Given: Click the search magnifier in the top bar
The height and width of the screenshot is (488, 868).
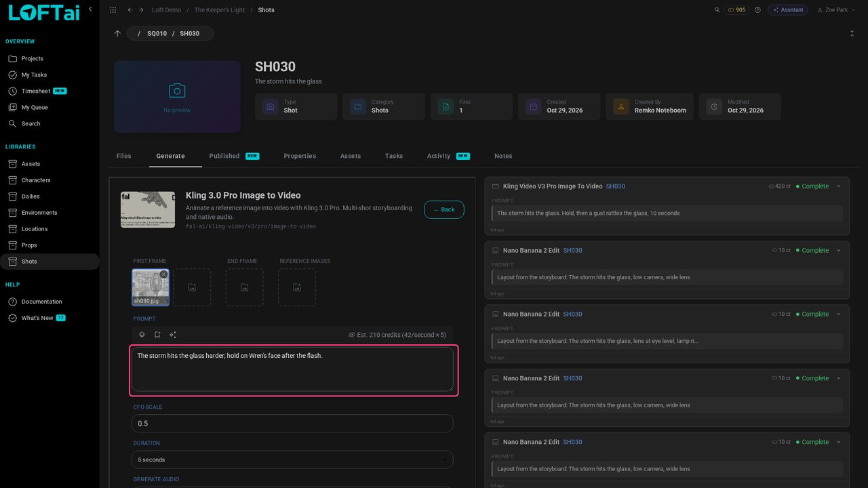Looking at the screenshot, I should 717,10.
